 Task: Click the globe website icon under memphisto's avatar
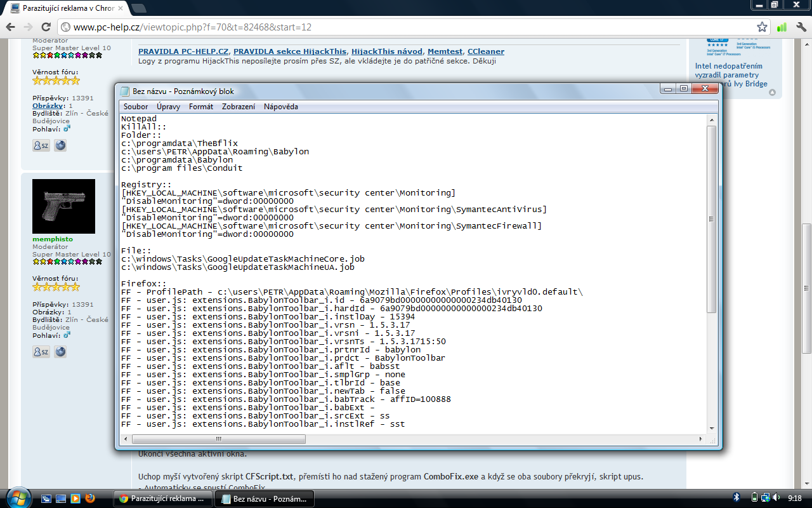click(60, 352)
